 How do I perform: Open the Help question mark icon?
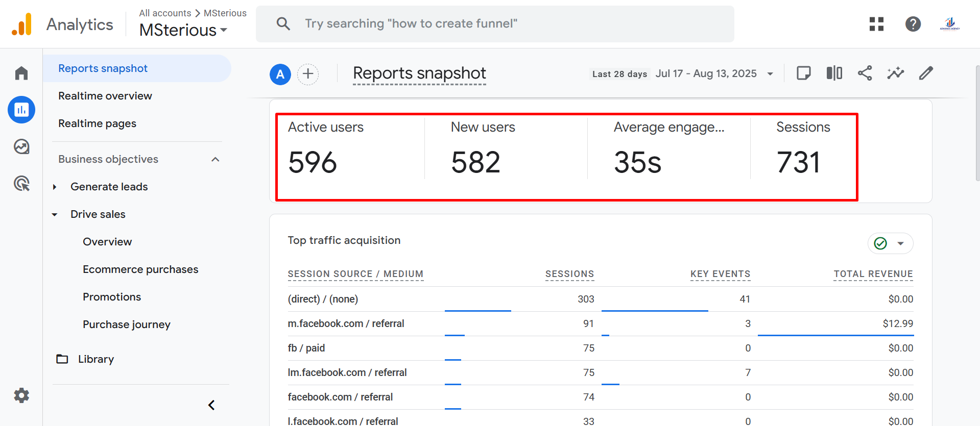[x=913, y=24]
